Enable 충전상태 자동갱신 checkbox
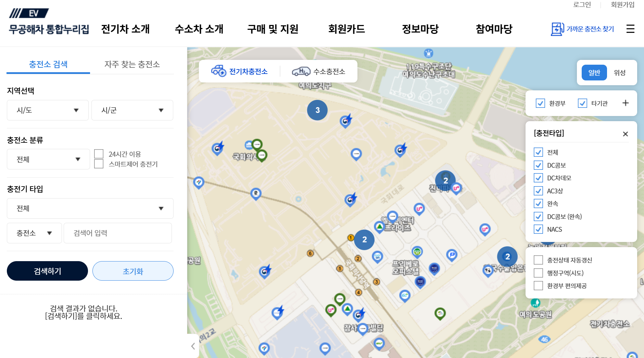The width and height of the screenshot is (644, 358). 538,260
